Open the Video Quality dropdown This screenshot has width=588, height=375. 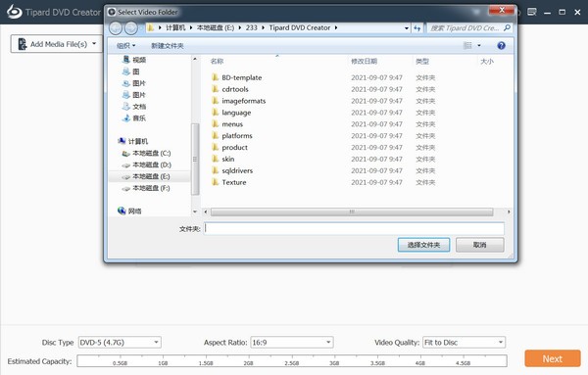click(x=465, y=343)
